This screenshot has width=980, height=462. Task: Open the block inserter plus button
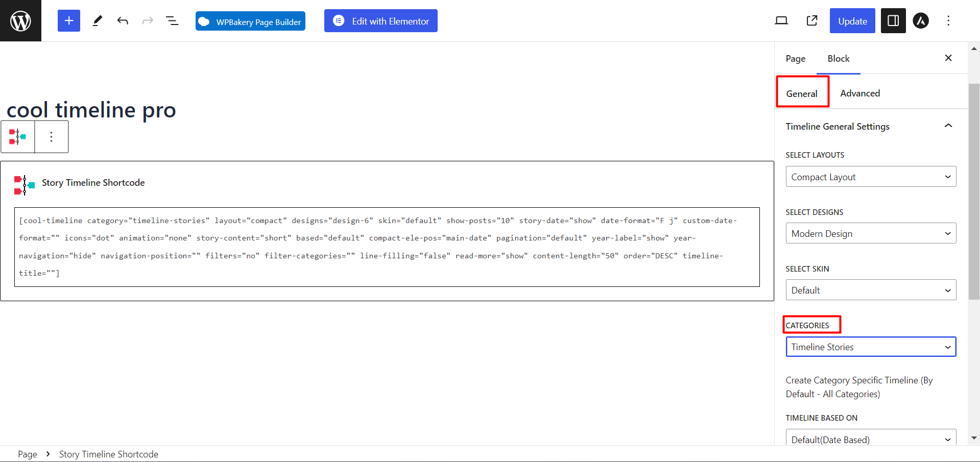[69, 21]
